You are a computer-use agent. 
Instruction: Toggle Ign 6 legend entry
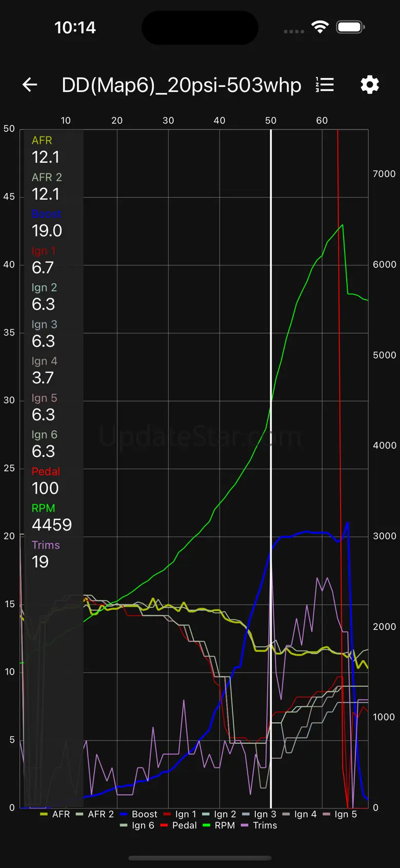coord(137,825)
